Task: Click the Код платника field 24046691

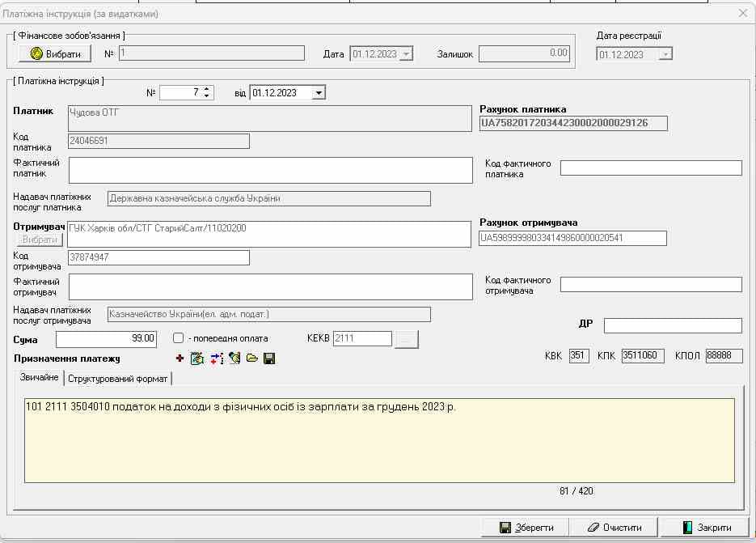Action: (158, 141)
